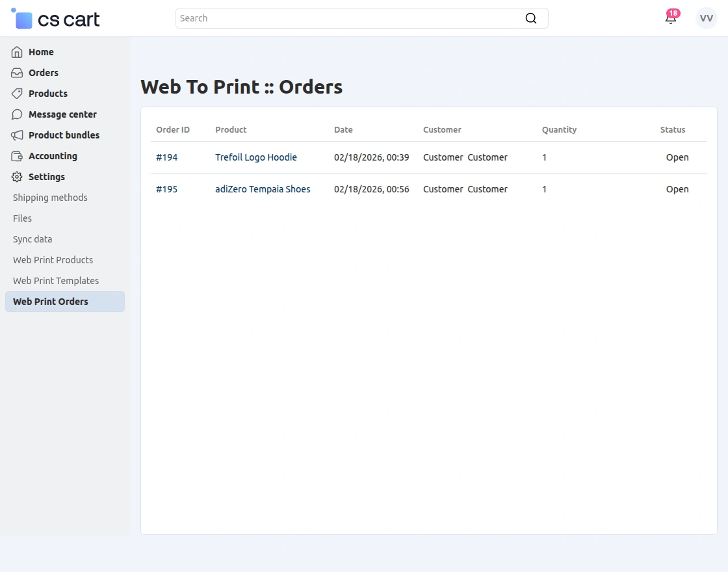
Task: Open Web Print Templates section
Action: tap(55, 281)
